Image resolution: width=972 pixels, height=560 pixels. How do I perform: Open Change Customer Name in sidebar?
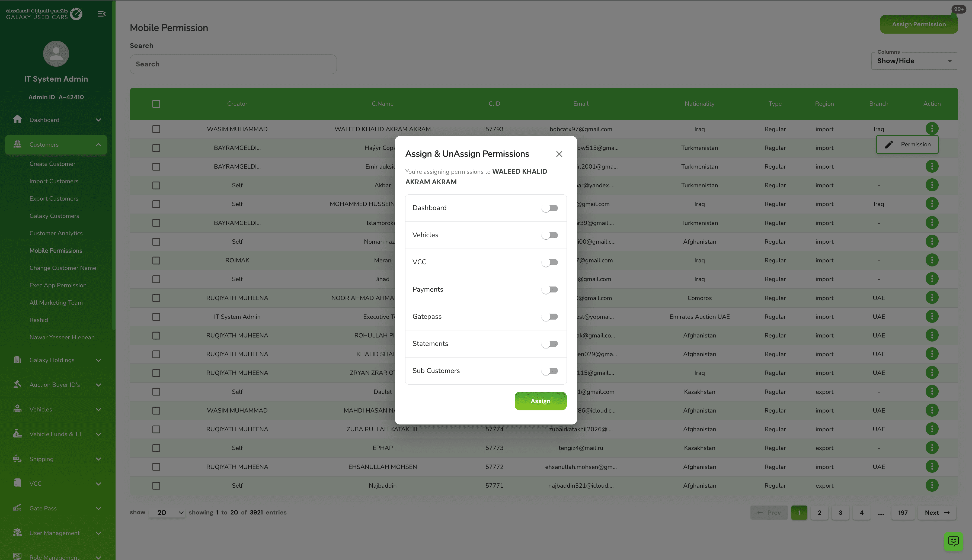(x=63, y=268)
